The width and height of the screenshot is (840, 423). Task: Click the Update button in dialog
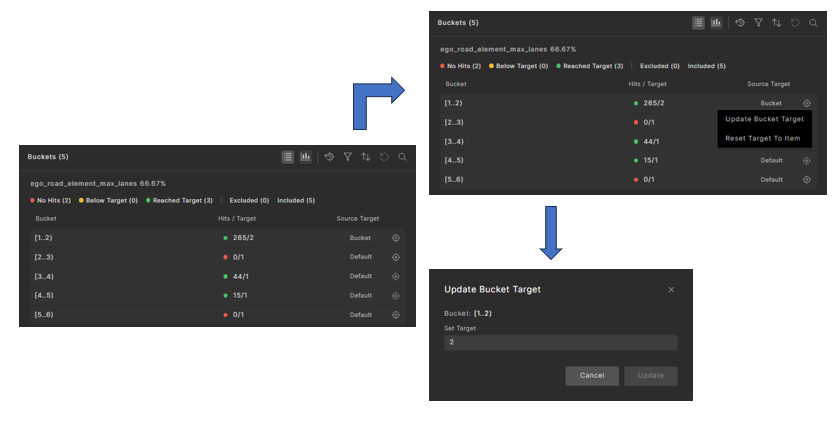[651, 376]
